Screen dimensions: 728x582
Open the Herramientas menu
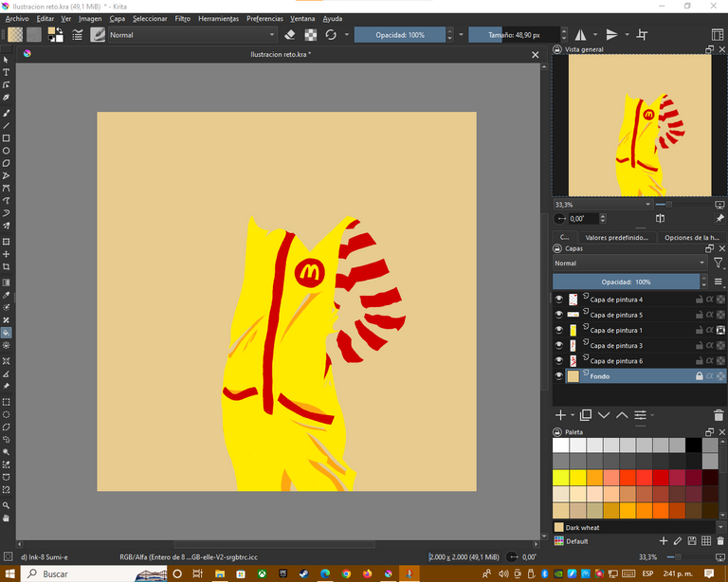coord(218,19)
